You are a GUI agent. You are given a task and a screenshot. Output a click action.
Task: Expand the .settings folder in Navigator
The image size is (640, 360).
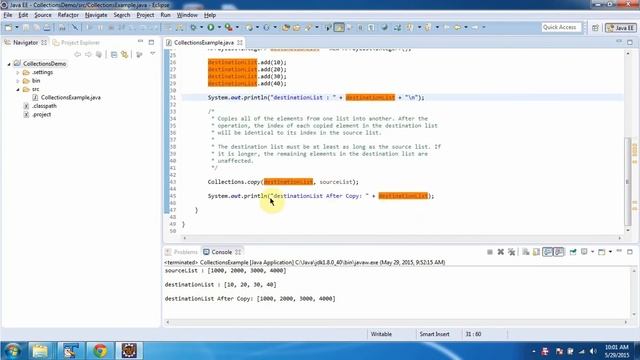[x=18, y=73]
